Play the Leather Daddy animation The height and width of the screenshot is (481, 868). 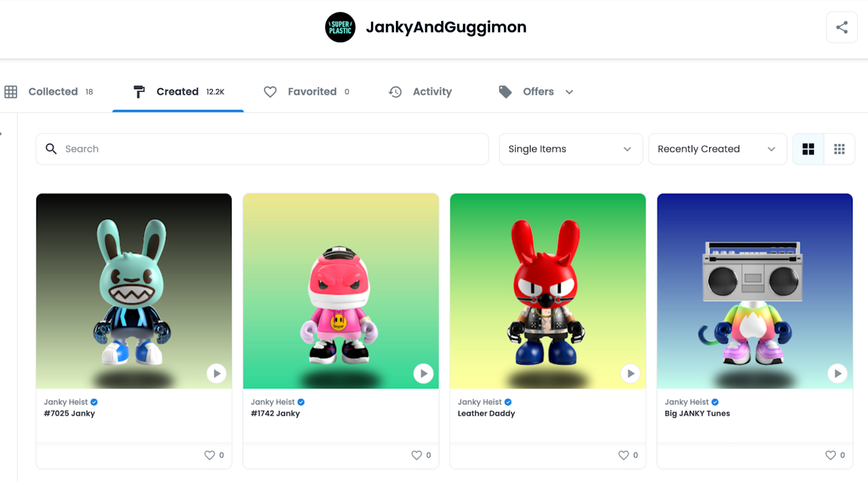point(630,374)
